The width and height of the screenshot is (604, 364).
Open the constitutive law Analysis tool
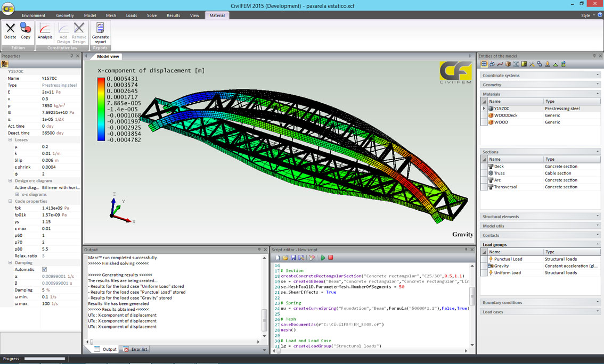[45, 29]
